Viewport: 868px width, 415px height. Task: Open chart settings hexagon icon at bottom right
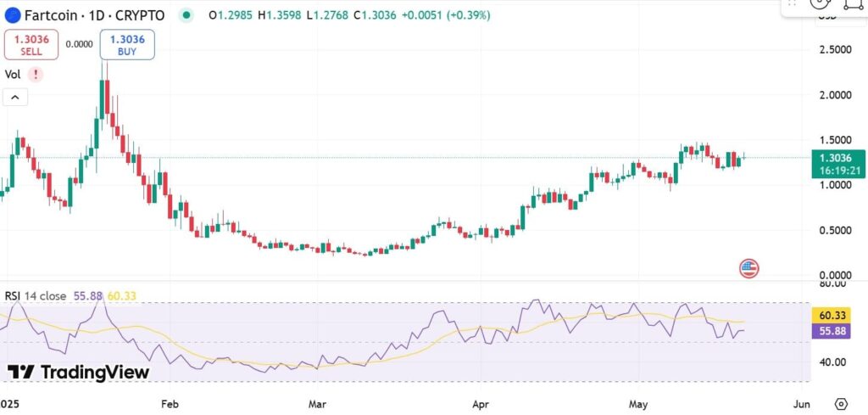841,403
